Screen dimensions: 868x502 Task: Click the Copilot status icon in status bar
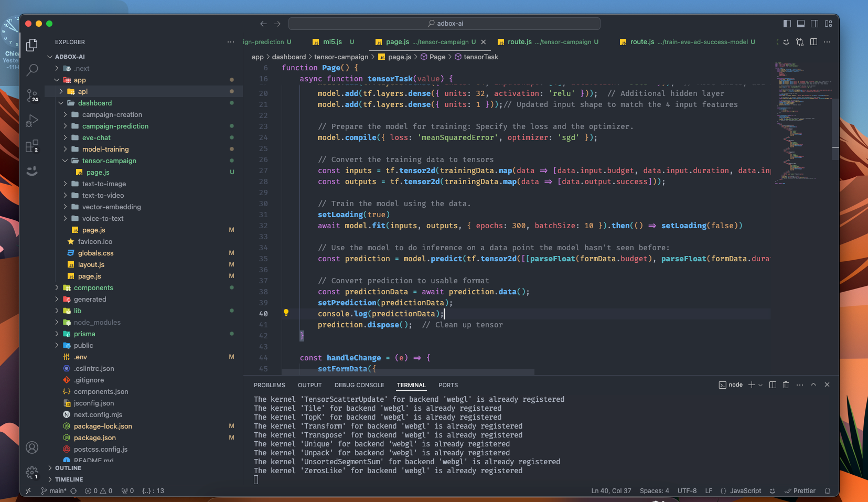772,491
